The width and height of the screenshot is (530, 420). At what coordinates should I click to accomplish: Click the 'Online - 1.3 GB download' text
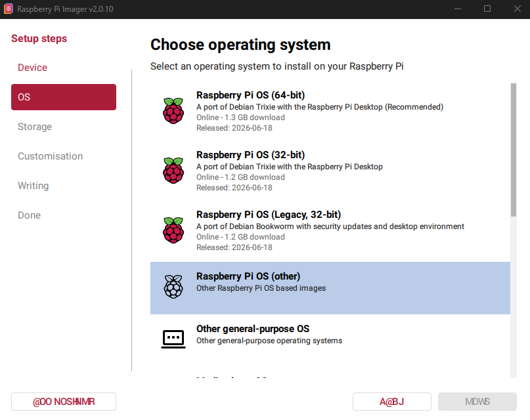coord(240,117)
